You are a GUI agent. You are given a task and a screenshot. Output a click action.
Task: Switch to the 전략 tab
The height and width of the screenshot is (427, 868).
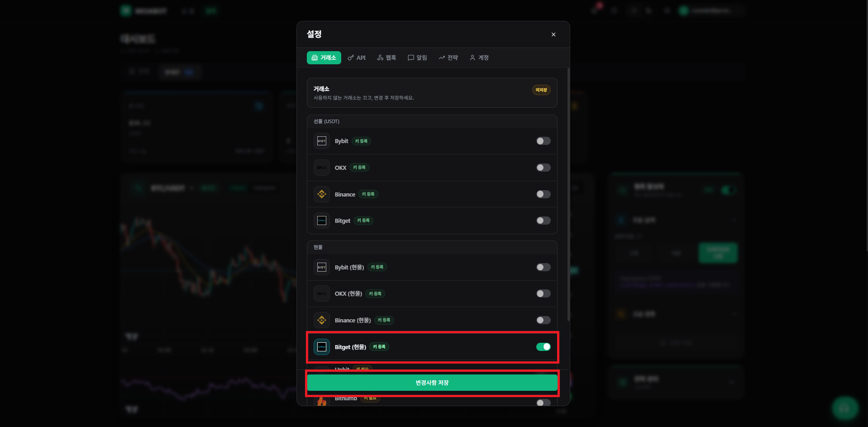[x=448, y=58]
